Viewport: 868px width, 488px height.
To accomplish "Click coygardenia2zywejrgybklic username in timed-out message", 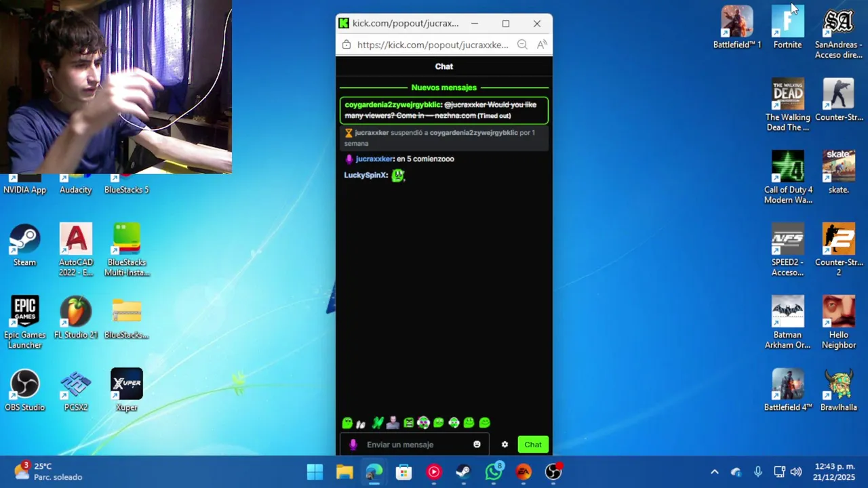I will (393, 104).
